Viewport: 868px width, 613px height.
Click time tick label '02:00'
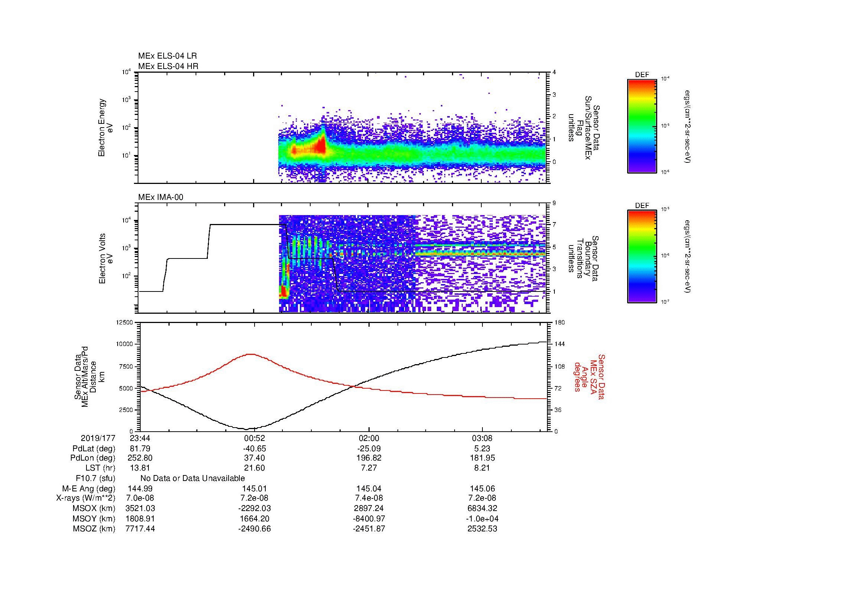(x=369, y=438)
